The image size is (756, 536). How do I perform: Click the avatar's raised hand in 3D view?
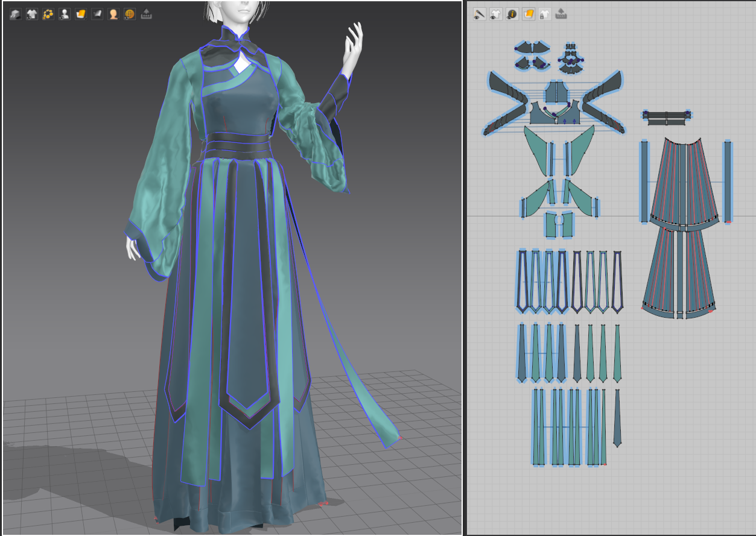click(352, 45)
